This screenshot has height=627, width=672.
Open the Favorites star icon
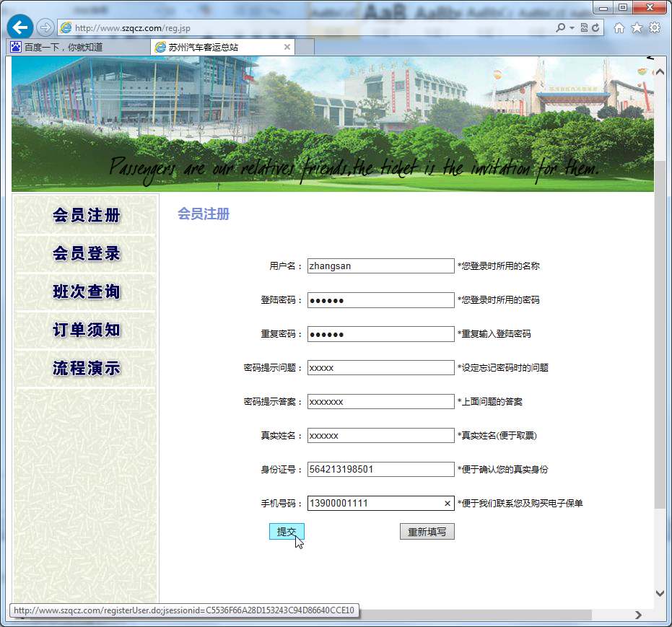pos(637,28)
